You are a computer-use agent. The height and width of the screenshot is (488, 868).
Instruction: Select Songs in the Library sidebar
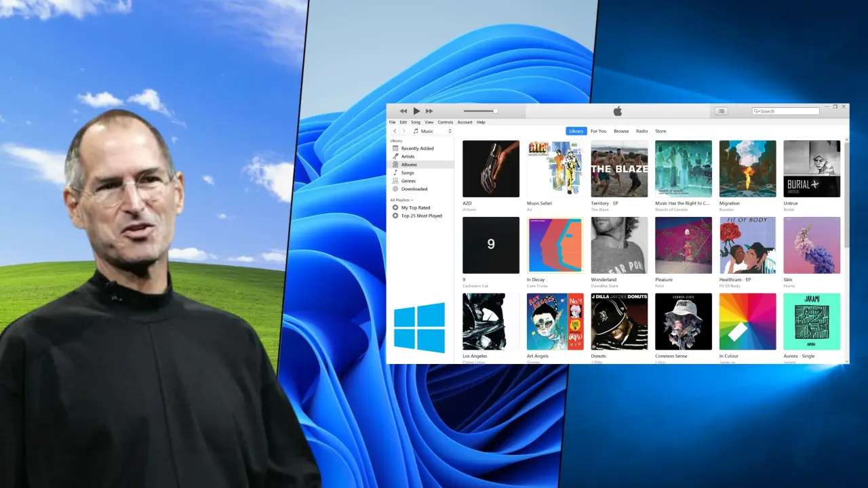coord(408,173)
